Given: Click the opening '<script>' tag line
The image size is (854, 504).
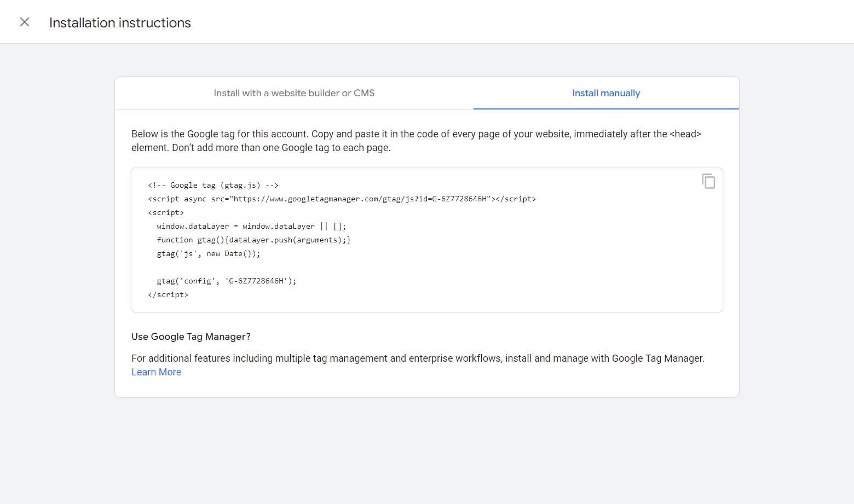Looking at the screenshot, I should coord(166,213).
